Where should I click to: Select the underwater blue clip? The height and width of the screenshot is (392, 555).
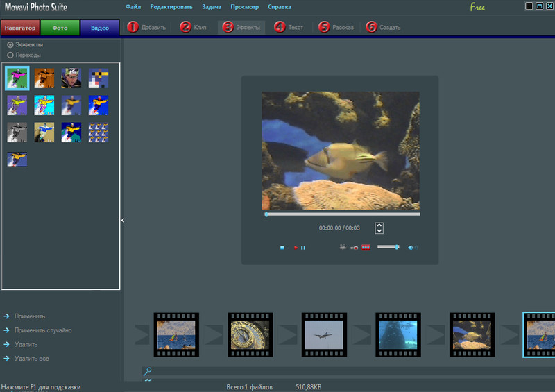(x=398, y=334)
